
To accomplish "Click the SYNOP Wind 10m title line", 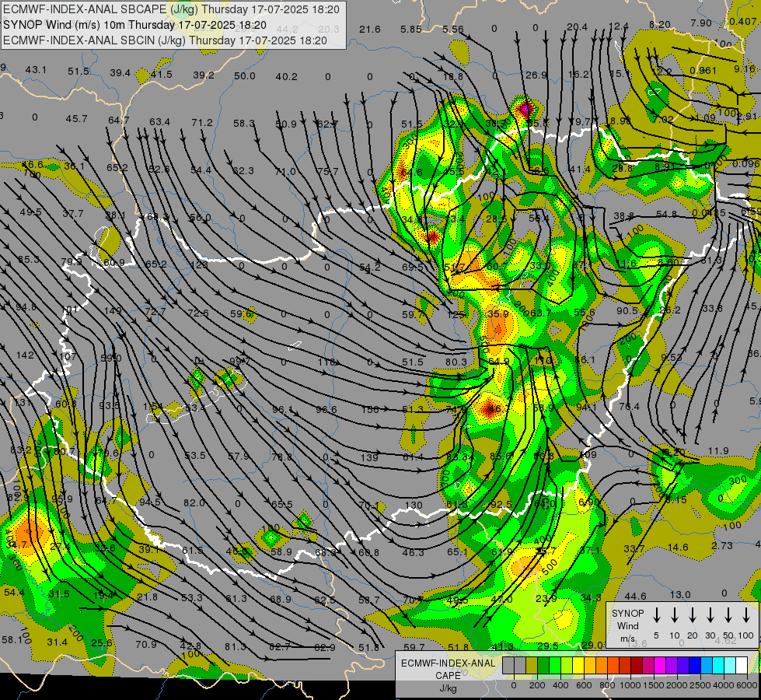I will tap(134, 25).
